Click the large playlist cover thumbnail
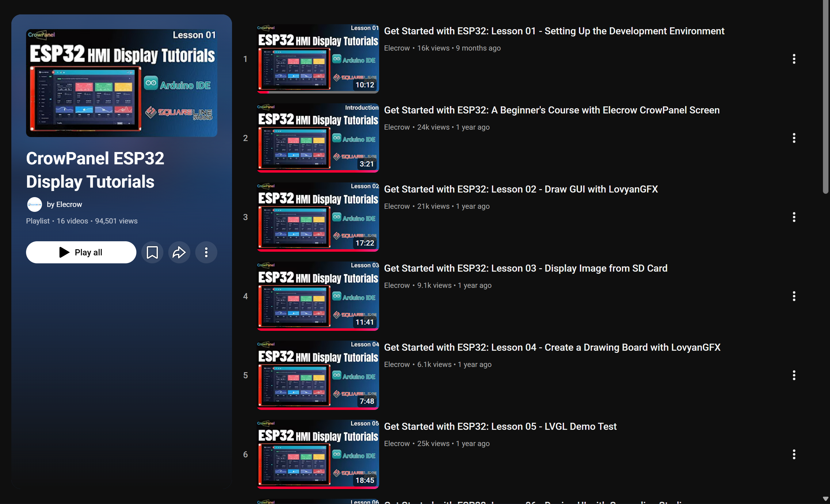Image resolution: width=830 pixels, height=504 pixels. click(x=122, y=83)
